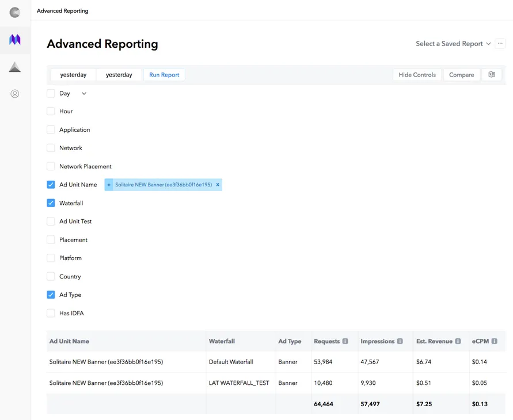Click the circular avatar icon at top left

coord(16,12)
